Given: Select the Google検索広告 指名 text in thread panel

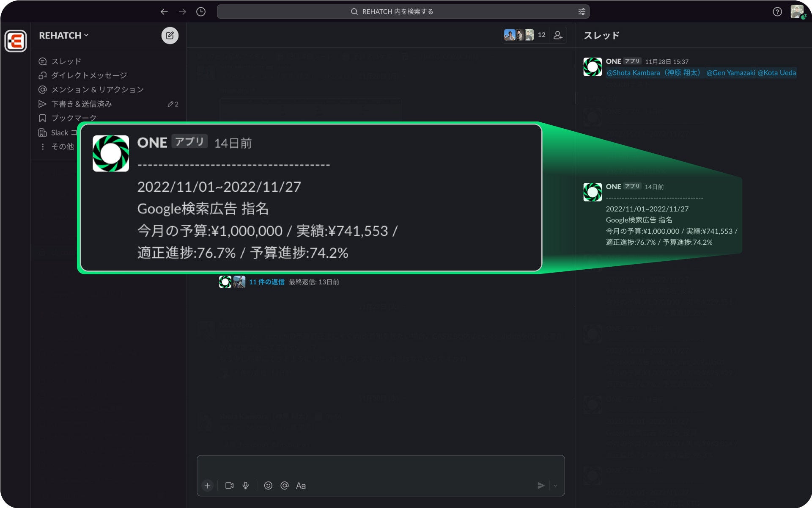Looking at the screenshot, I should pos(639,220).
